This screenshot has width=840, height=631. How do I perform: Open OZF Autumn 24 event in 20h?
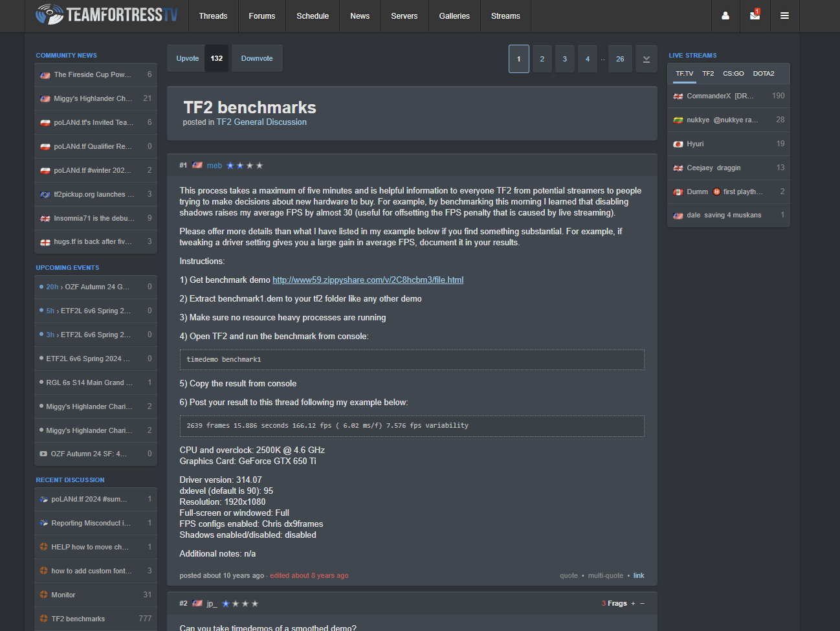click(96, 287)
